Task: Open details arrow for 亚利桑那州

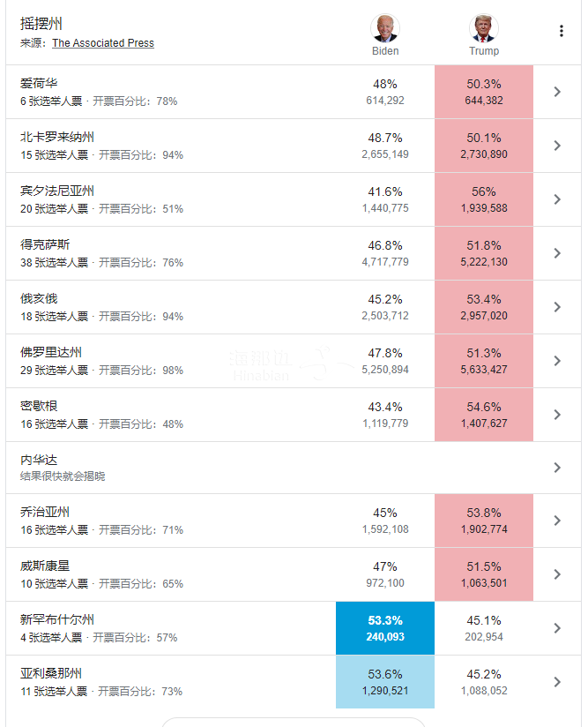Action: coord(557,682)
